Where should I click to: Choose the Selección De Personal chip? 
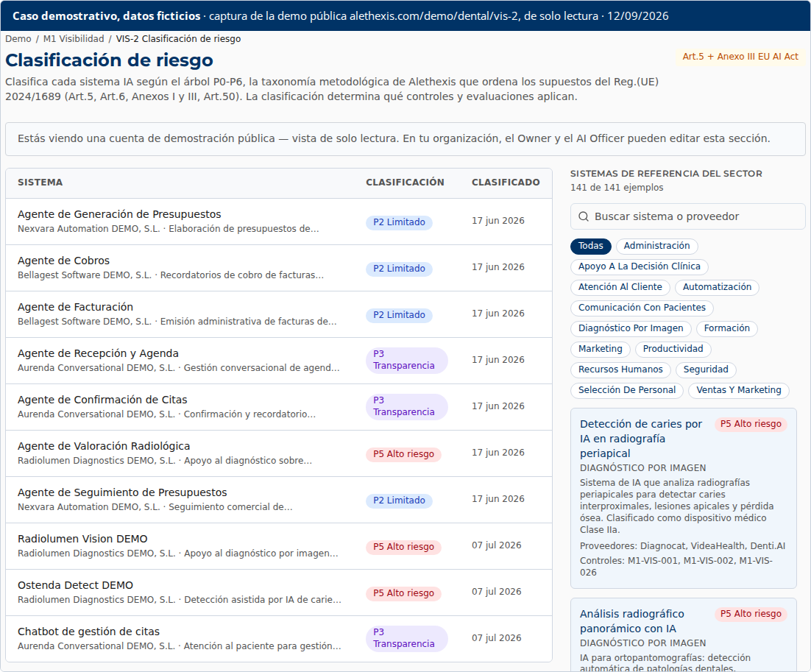coord(627,391)
